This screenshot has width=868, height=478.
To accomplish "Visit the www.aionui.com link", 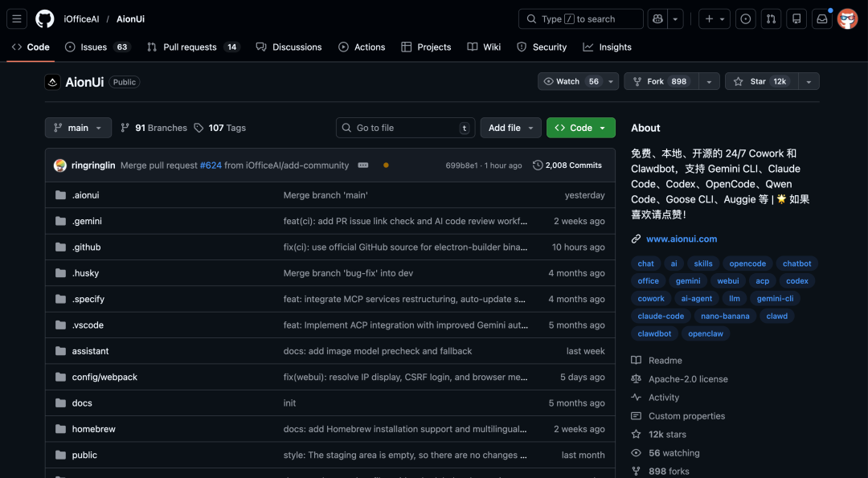I will pyautogui.click(x=682, y=239).
